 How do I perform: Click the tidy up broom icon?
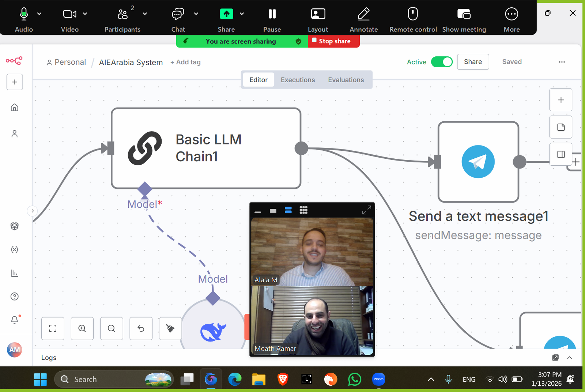170,328
